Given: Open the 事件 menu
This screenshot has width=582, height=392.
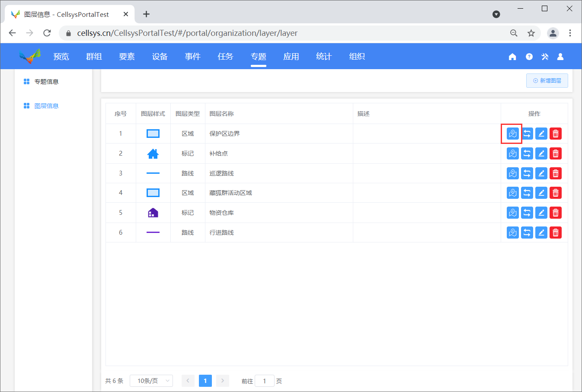Looking at the screenshot, I should click(x=192, y=57).
